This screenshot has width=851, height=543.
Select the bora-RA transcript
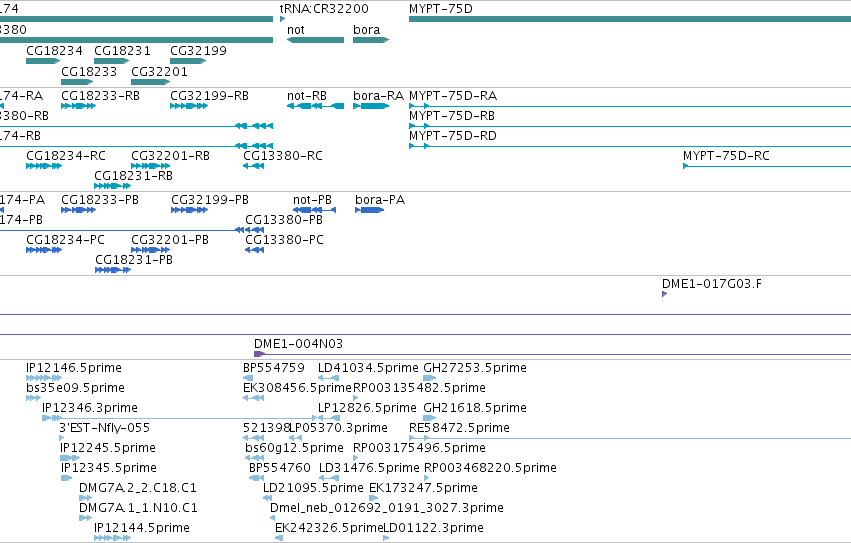371,106
